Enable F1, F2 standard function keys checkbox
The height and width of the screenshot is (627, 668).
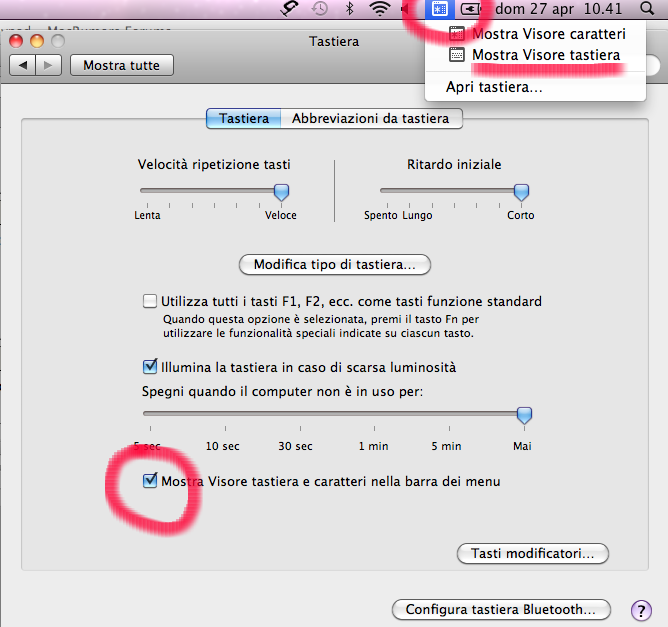[x=150, y=301]
